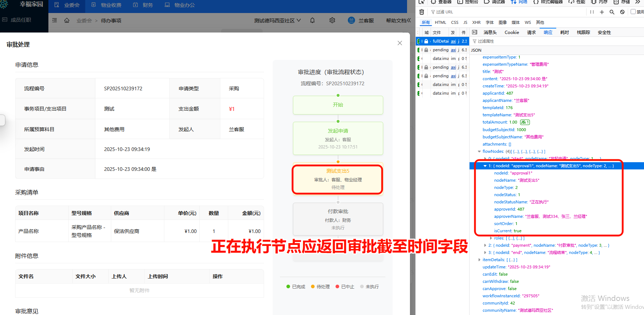644x315 pixels.
Task: Click the plus icon in network toolbar
Action: point(602,12)
